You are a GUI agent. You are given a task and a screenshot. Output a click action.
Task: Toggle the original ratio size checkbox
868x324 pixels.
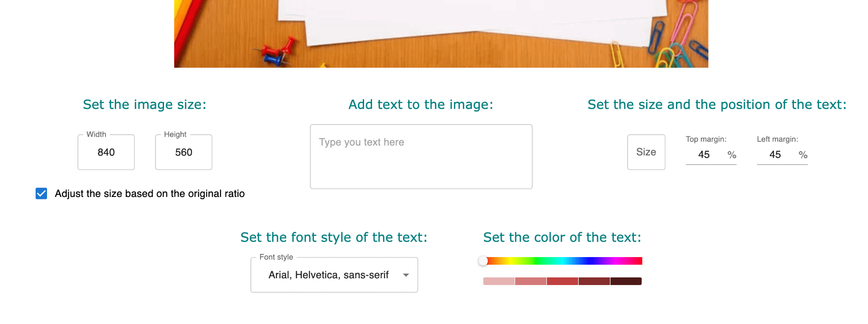[x=42, y=194]
